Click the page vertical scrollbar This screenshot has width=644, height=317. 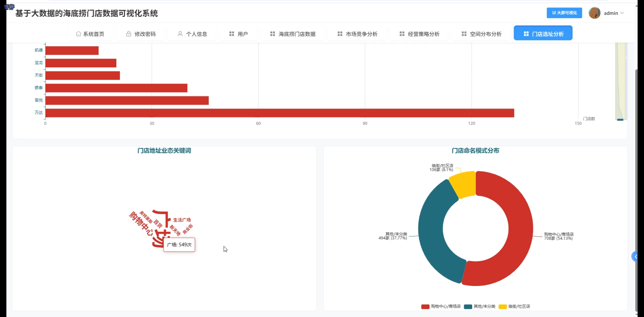point(636,190)
